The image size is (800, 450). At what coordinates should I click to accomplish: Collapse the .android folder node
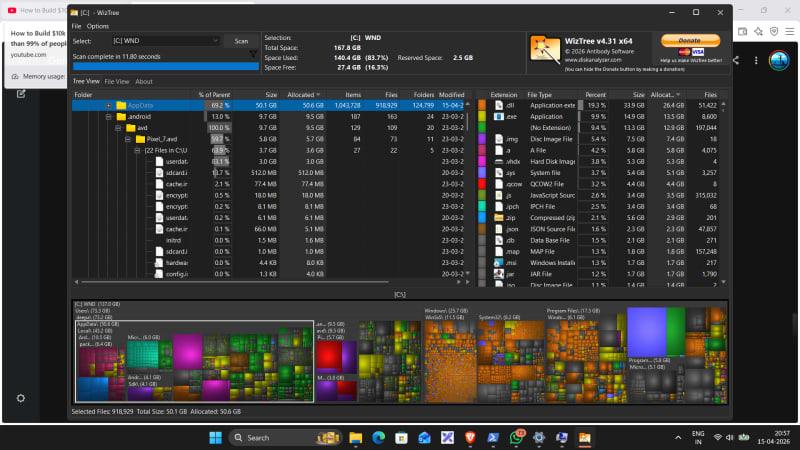pyautogui.click(x=109, y=117)
